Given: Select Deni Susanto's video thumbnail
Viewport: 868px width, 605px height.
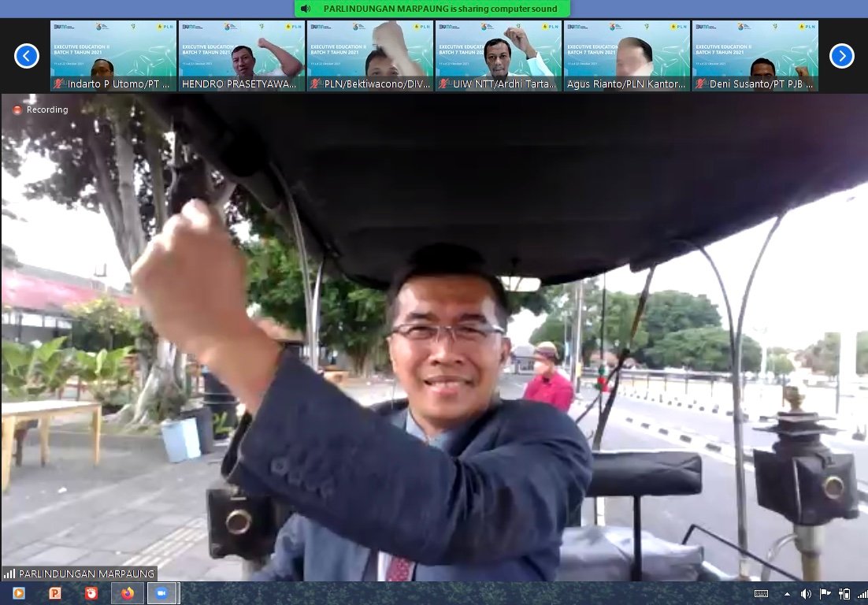Looking at the screenshot, I should [755, 55].
